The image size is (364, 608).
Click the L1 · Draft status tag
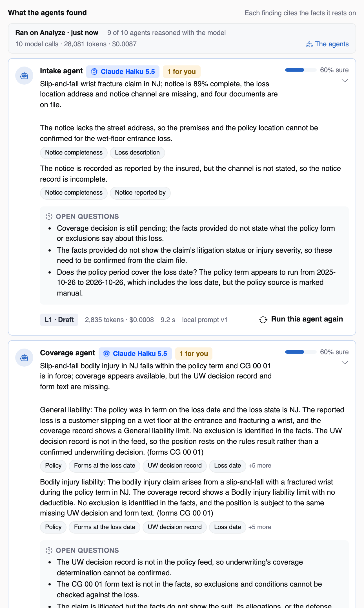[x=59, y=320]
